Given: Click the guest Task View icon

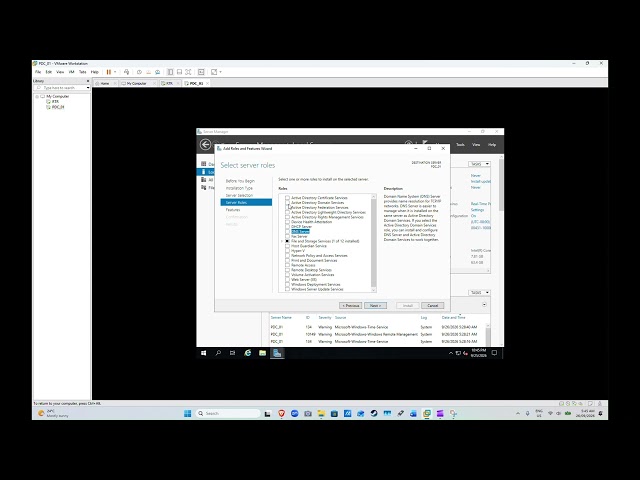Looking at the screenshot, I should [x=232, y=353].
